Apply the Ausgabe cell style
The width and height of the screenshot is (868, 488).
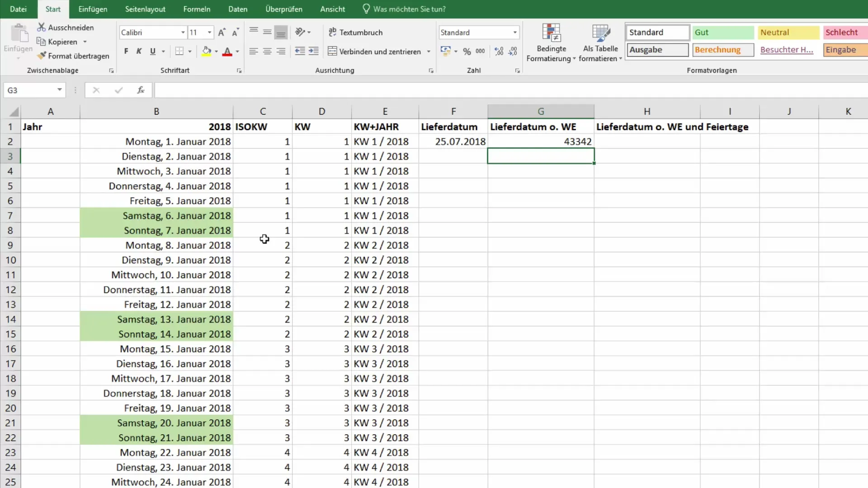click(658, 50)
